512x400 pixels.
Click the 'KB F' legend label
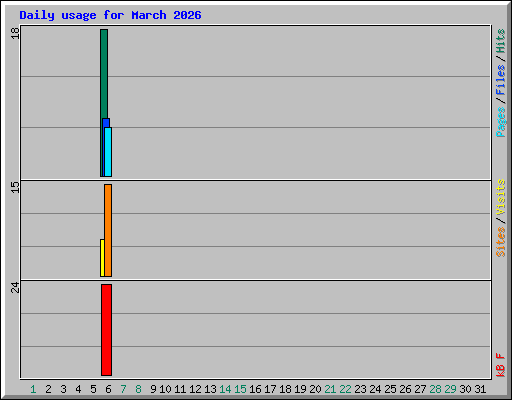point(501,365)
